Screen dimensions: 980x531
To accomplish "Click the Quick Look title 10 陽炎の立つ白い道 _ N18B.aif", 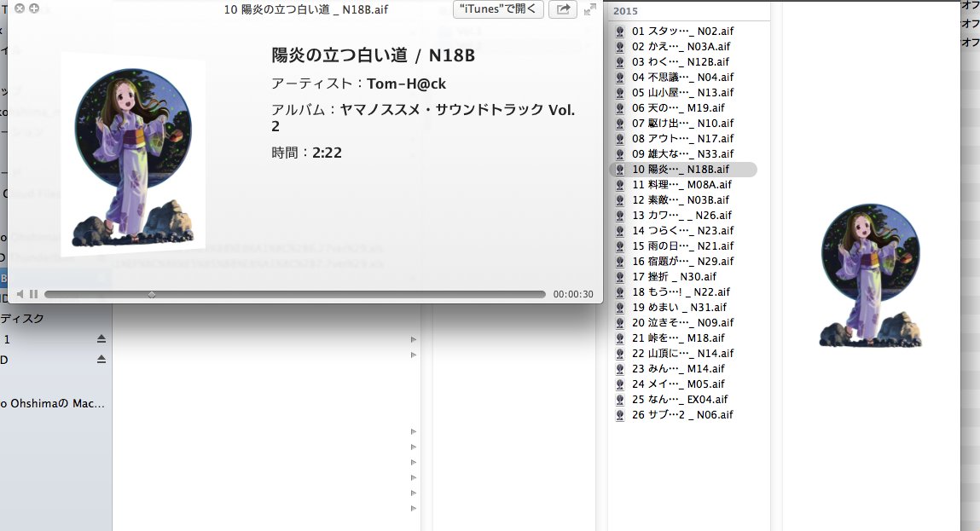I will (x=306, y=9).
